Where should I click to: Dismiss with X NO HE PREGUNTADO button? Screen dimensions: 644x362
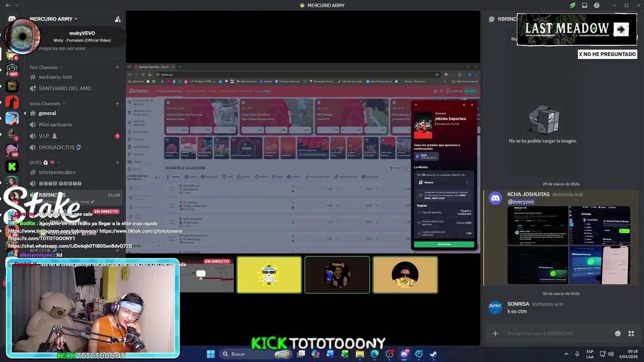click(607, 54)
